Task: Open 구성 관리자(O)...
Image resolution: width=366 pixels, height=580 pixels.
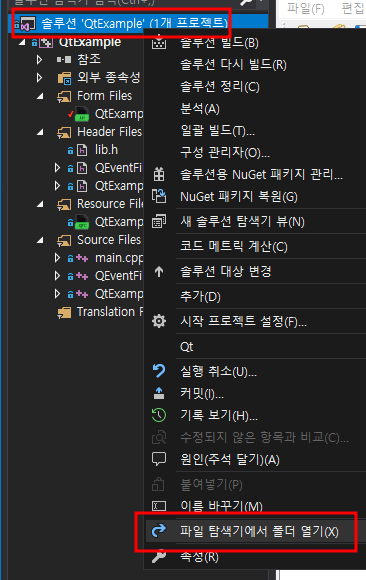Action: click(225, 152)
